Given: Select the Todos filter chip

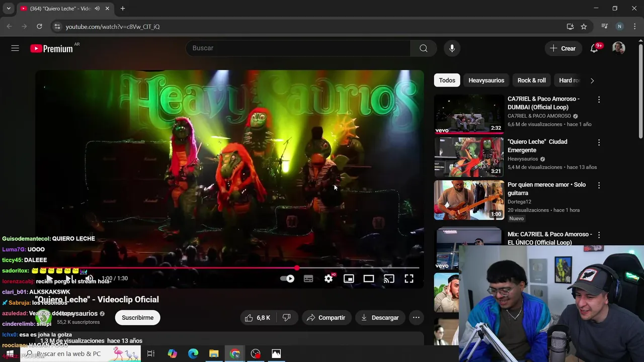Looking at the screenshot, I should click(447, 80).
